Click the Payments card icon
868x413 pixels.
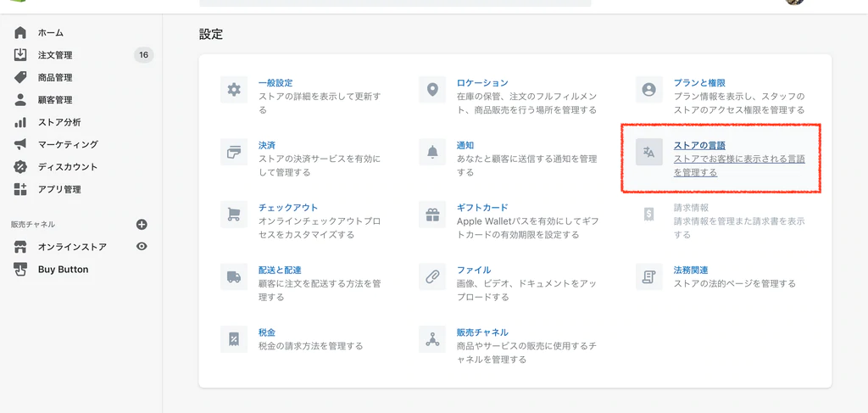coord(234,152)
